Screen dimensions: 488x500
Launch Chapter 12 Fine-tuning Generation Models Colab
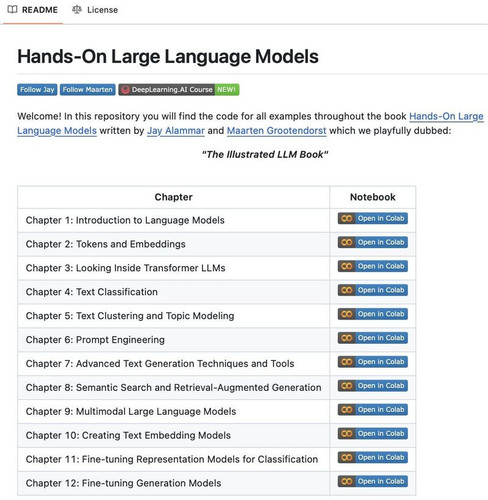373,482
